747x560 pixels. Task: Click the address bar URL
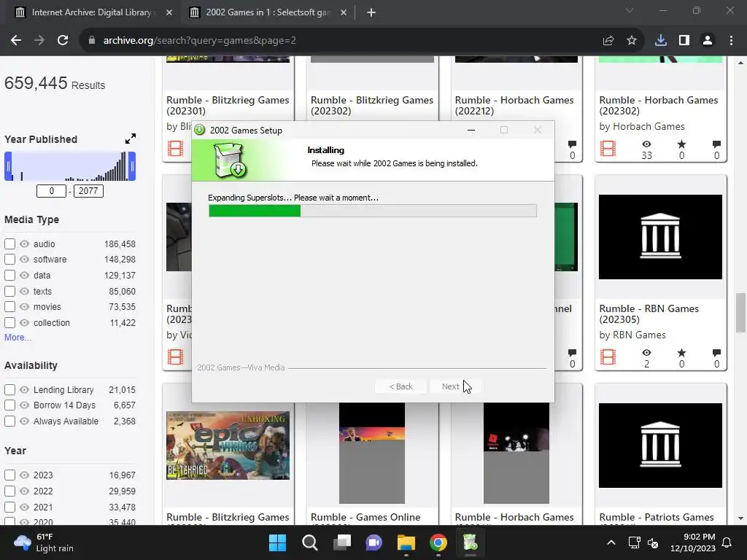coord(200,41)
